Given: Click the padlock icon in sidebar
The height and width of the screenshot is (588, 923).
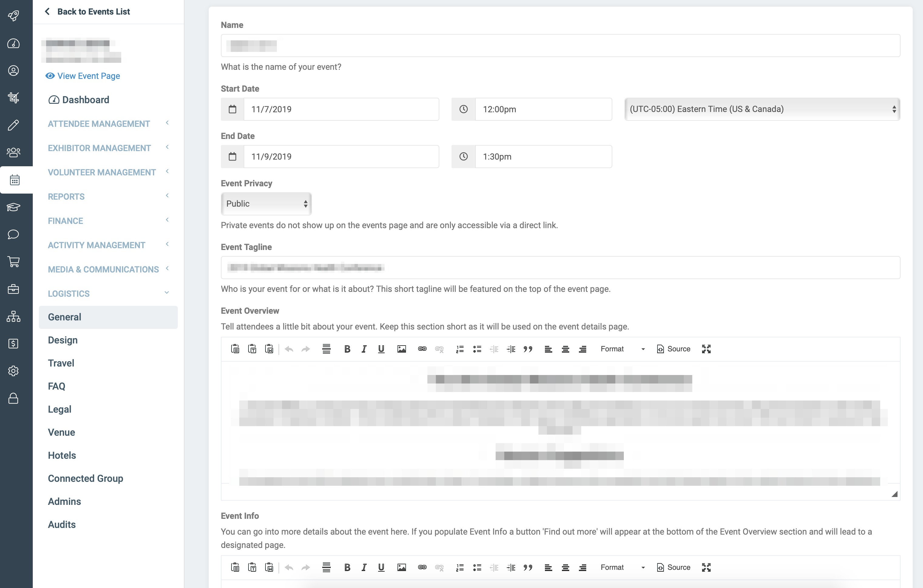Looking at the screenshot, I should (14, 398).
